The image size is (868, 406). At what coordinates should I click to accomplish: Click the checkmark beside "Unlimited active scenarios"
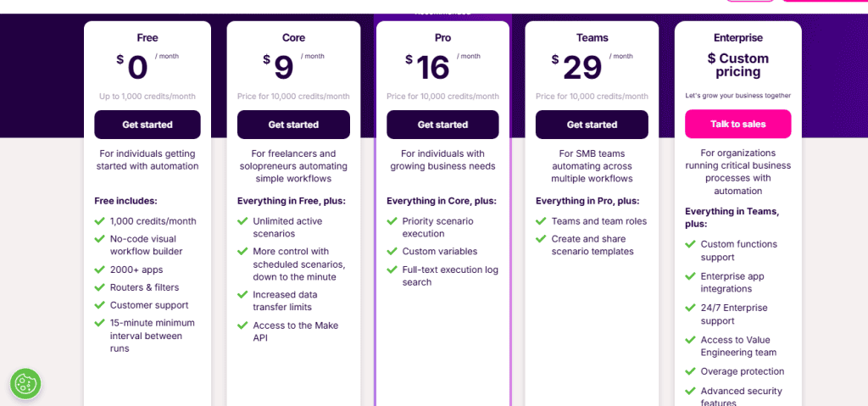click(242, 221)
